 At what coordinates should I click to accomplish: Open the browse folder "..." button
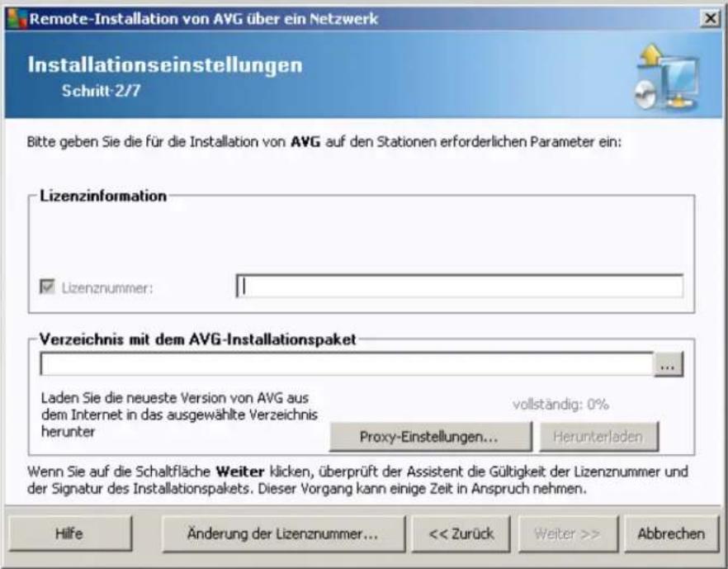668,365
